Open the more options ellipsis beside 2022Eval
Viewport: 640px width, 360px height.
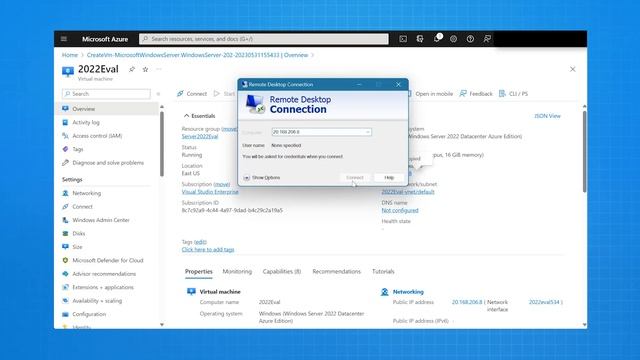pos(159,69)
